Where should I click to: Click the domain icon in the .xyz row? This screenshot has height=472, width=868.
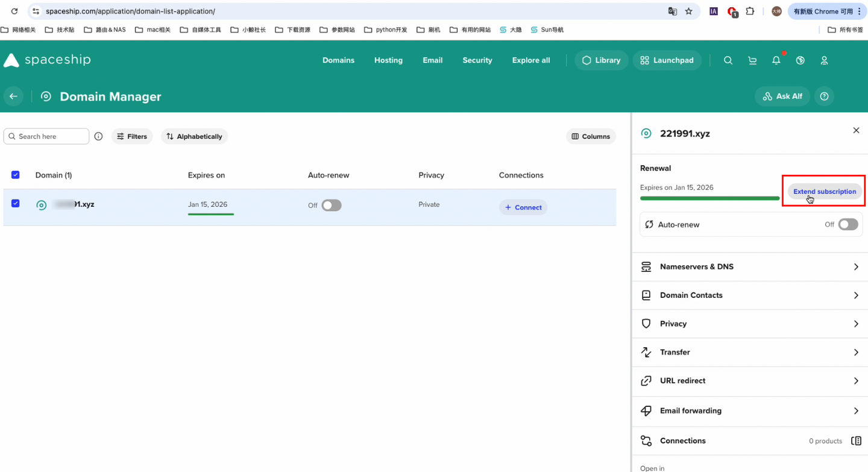(x=42, y=205)
